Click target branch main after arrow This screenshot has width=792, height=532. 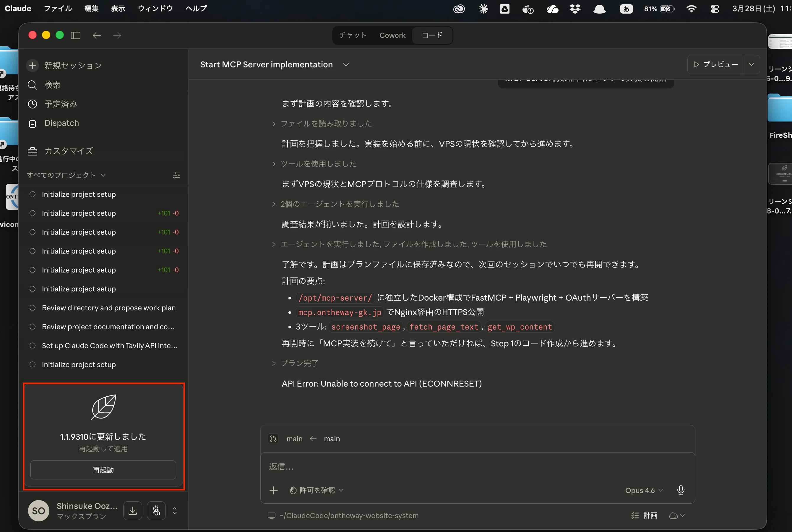[332, 439]
